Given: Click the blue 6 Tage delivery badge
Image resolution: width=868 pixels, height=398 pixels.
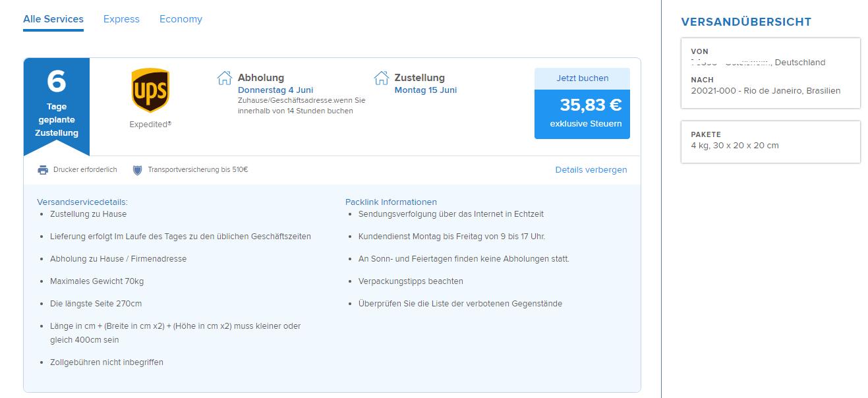Looking at the screenshot, I should point(57,106).
